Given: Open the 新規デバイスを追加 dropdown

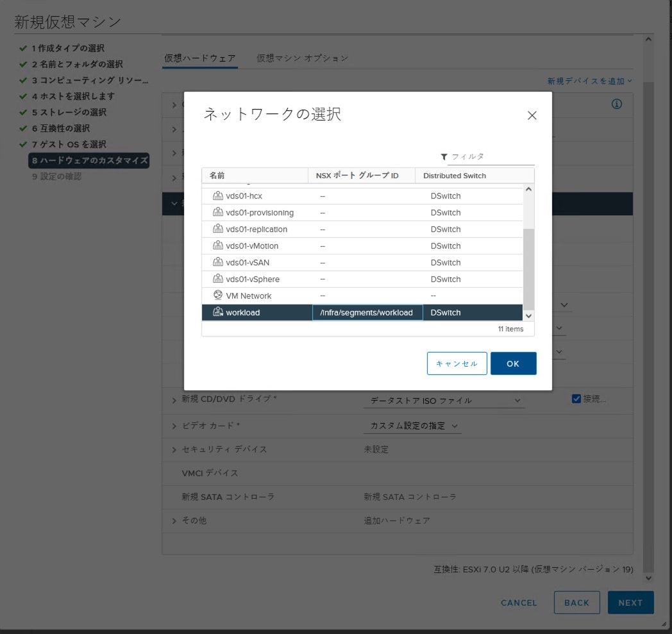Looking at the screenshot, I should [x=589, y=81].
